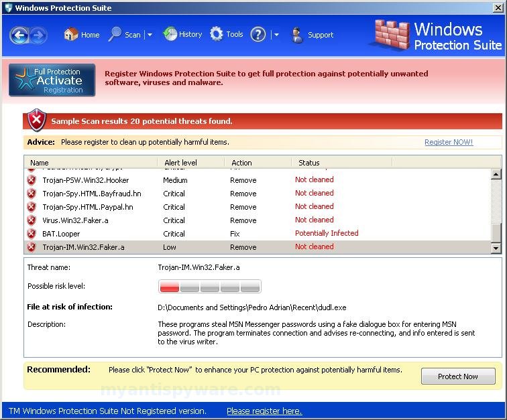The height and width of the screenshot is (420, 507).
Task: Click the Trojan-PSW.Win32.Hooker red X icon
Action: click(32, 180)
